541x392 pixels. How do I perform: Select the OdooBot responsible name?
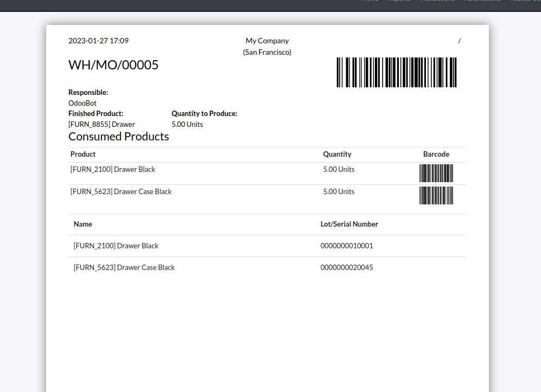(x=82, y=103)
